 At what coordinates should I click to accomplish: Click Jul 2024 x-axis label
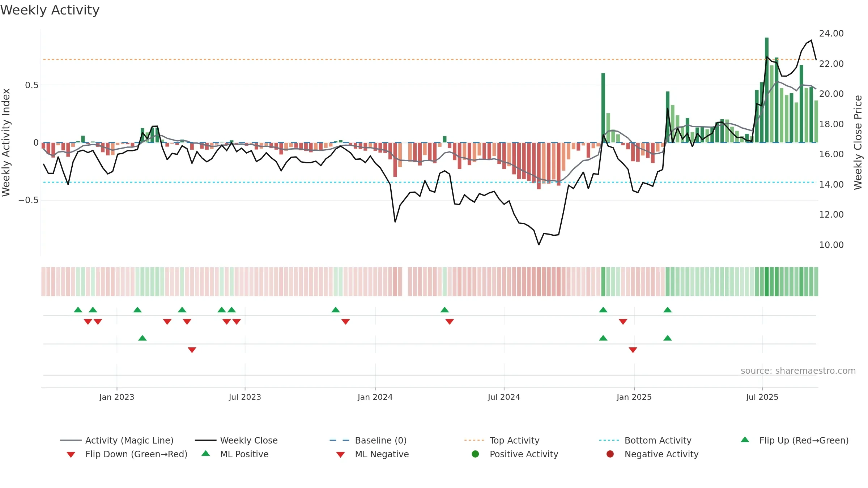click(x=504, y=397)
